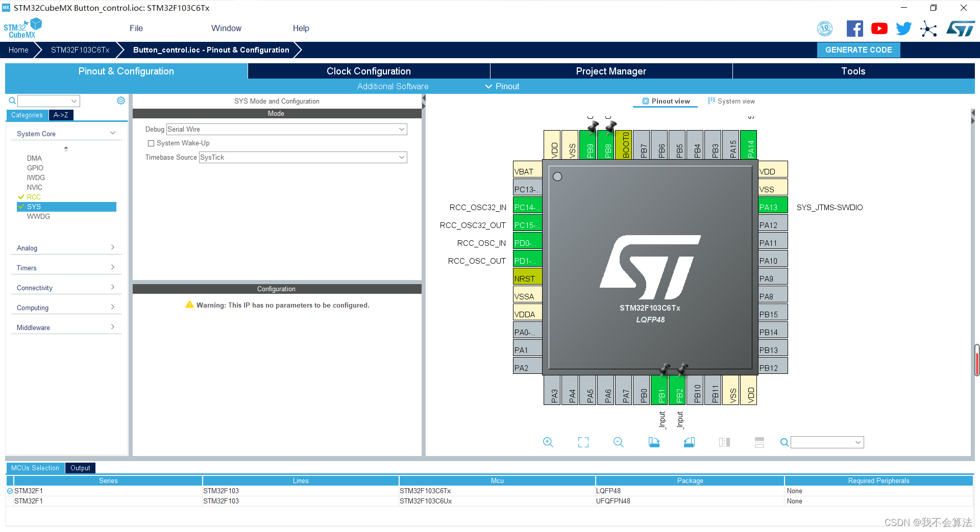This screenshot has height=532, width=980.
Task: Rotate the chip view counter-clockwise icon
Action: tap(689, 442)
